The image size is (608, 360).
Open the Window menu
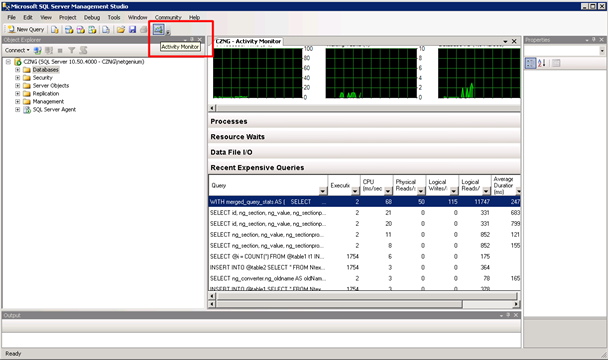coord(138,17)
